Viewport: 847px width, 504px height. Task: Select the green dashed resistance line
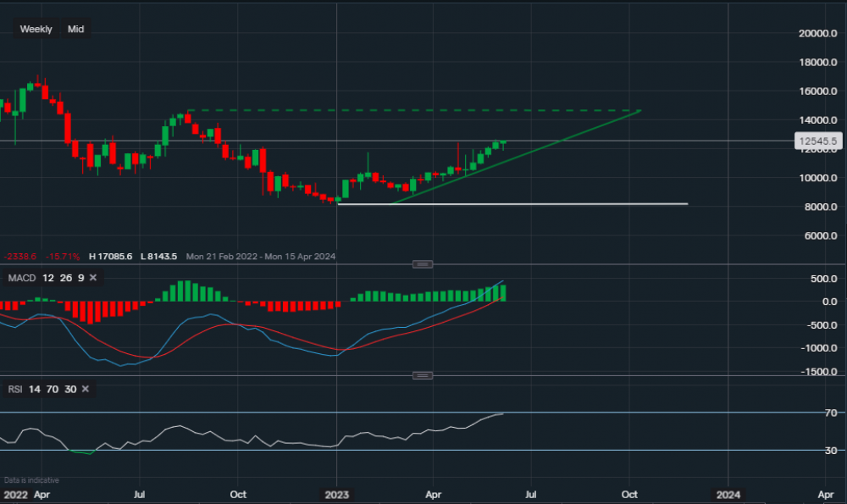[x=407, y=110]
